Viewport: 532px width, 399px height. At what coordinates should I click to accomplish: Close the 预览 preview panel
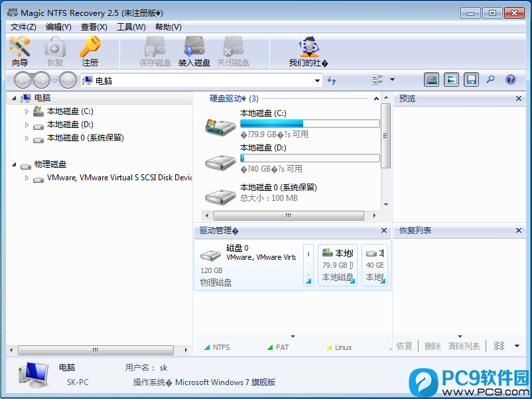[519, 99]
